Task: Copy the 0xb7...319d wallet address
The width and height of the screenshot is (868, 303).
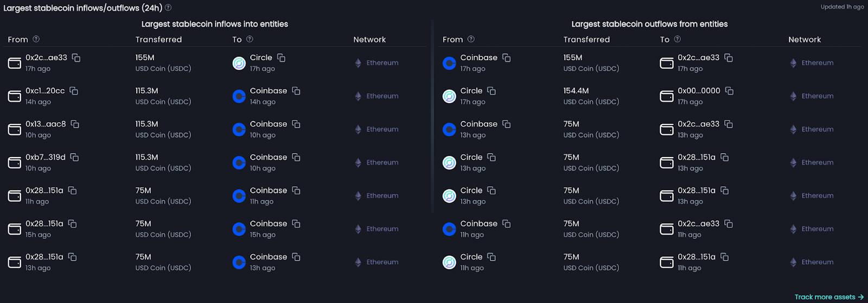Action: pyautogui.click(x=74, y=157)
